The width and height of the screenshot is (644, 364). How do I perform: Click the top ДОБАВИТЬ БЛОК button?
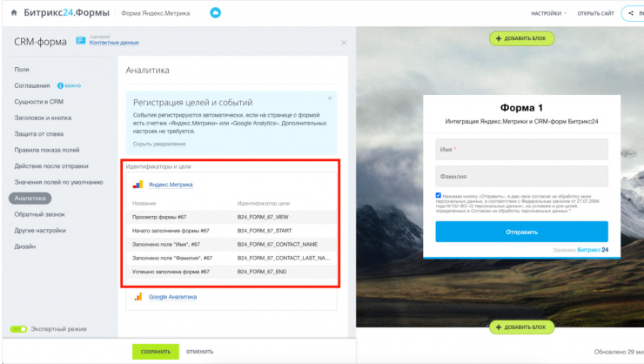point(521,38)
